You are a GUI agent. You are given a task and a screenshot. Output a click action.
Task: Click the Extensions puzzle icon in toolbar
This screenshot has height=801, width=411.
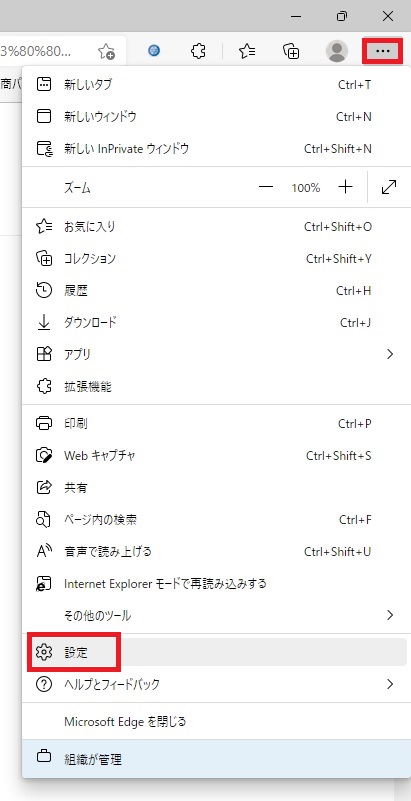click(x=198, y=51)
